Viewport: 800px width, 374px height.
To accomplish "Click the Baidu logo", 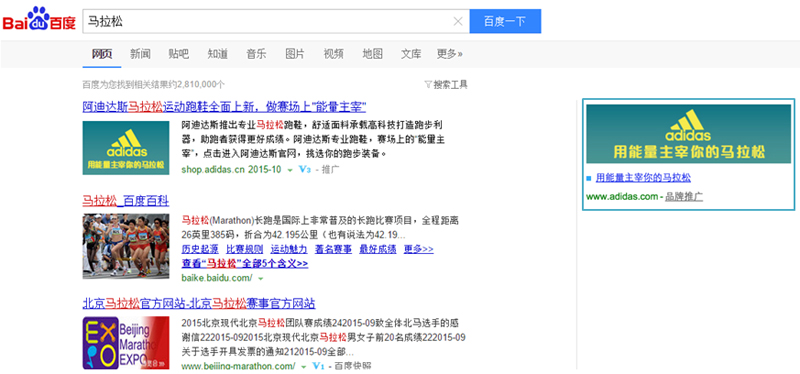I will click(39, 20).
